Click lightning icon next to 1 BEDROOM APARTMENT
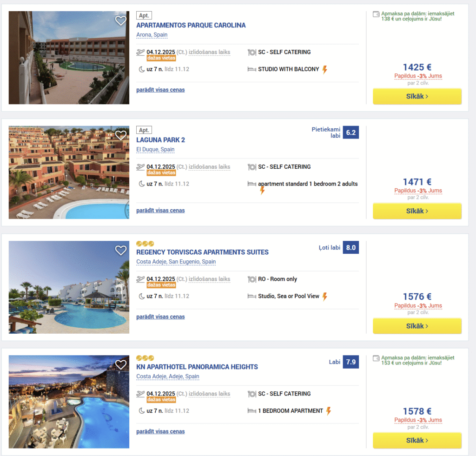 [x=329, y=411]
